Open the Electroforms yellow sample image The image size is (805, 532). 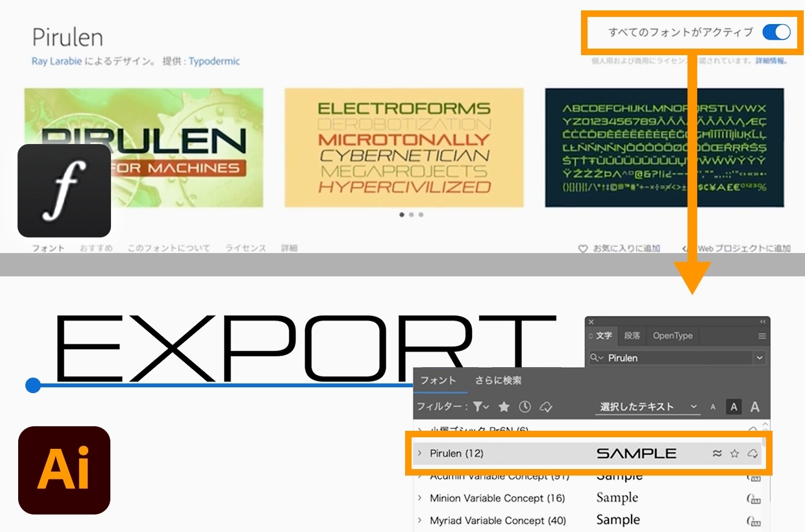pyautogui.click(x=404, y=147)
